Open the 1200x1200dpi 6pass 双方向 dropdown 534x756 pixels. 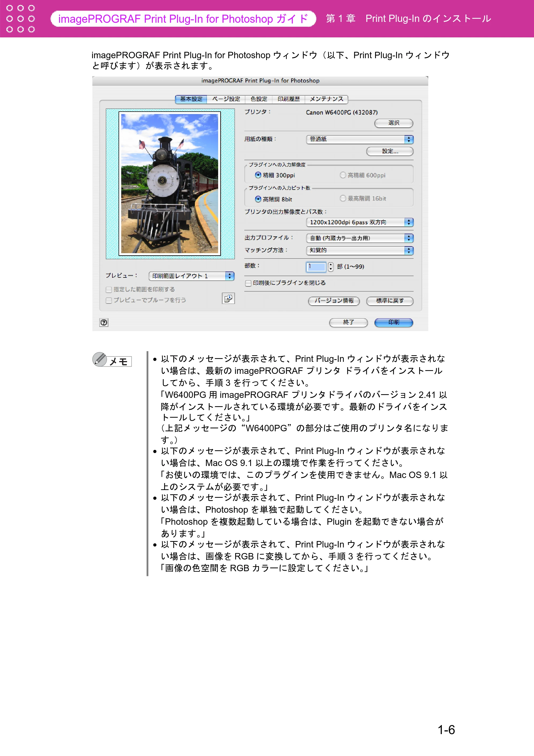359,222
